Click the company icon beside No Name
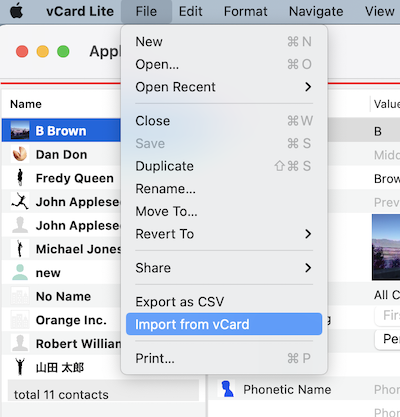Screen dimensions: 400x417 20,296
